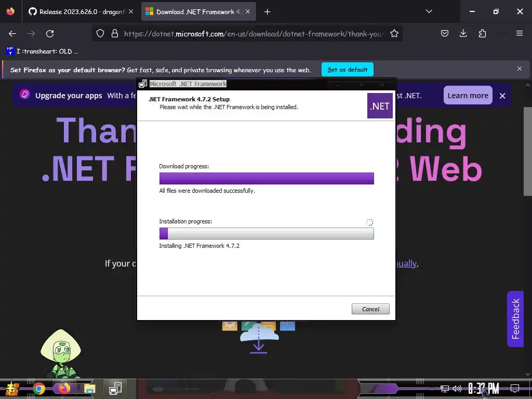This screenshot has width=532, height=399.
Task: Close the Upgrade your apps banner
Action: pos(502,96)
